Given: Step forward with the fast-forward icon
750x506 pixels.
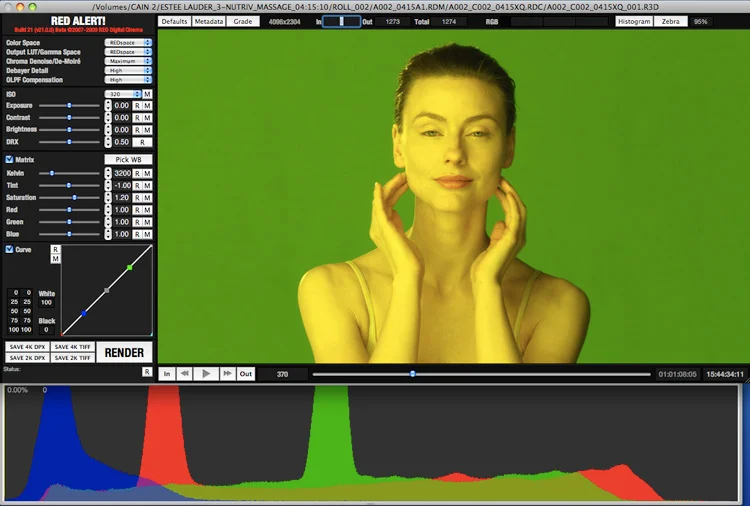Looking at the screenshot, I should click(x=227, y=374).
